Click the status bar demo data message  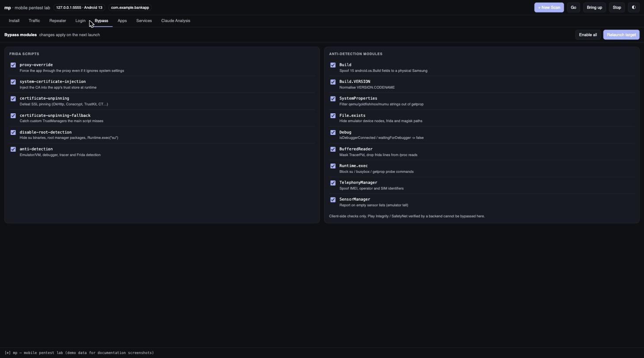point(79,353)
